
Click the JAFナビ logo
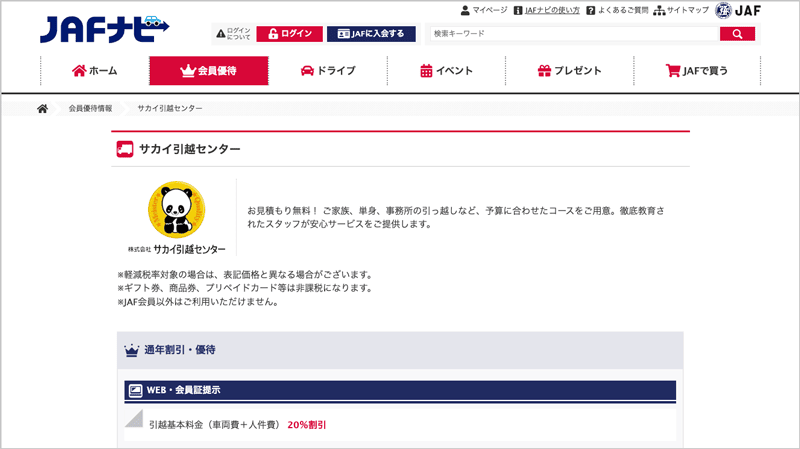[105, 29]
